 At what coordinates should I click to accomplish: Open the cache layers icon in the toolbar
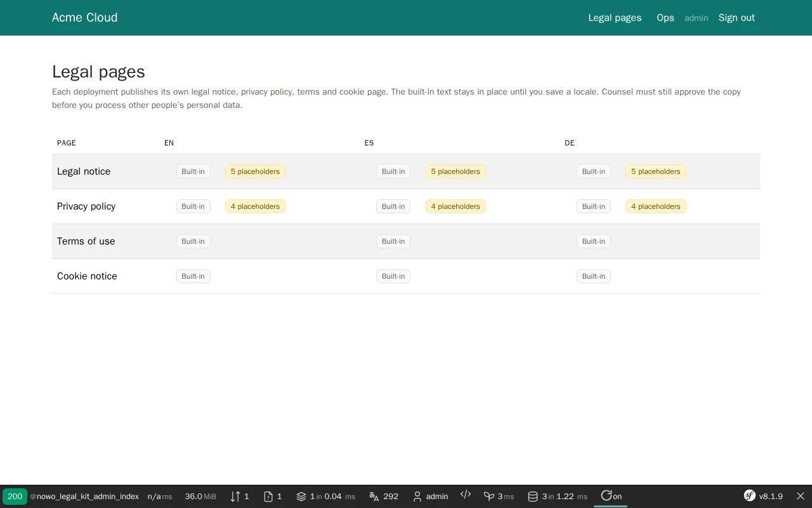(x=301, y=497)
